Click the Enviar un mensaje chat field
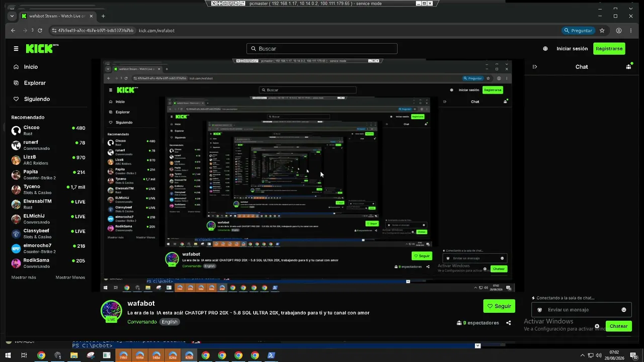 click(x=581, y=310)
